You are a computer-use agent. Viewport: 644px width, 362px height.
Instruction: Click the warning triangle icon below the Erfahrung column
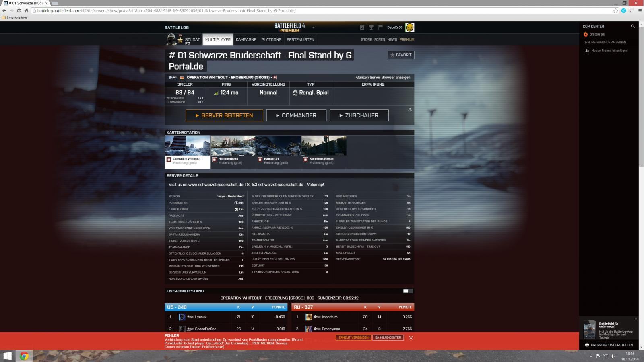point(410,109)
